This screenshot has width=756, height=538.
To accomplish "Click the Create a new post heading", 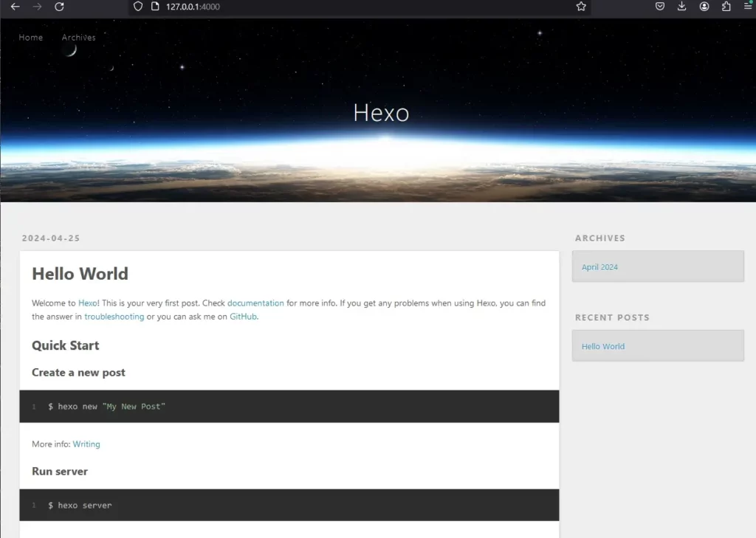I will (78, 373).
